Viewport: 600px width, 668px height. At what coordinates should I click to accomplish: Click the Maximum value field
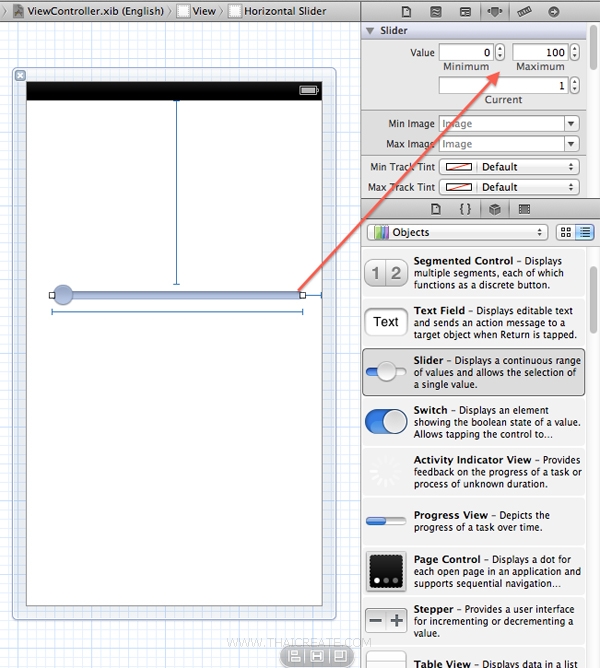(x=540, y=52)
